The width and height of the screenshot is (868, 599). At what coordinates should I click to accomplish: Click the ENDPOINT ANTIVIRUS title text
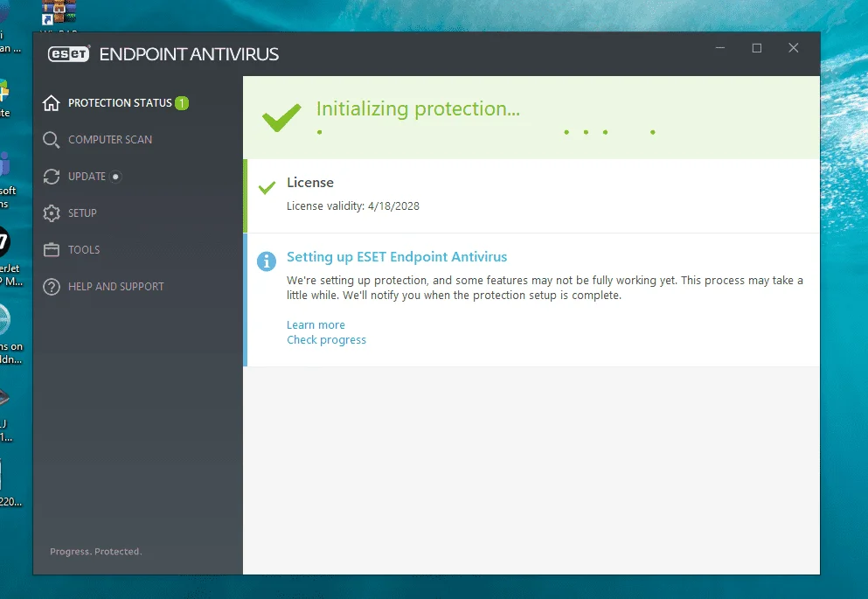pyautogui.click(x=189, y=54)
